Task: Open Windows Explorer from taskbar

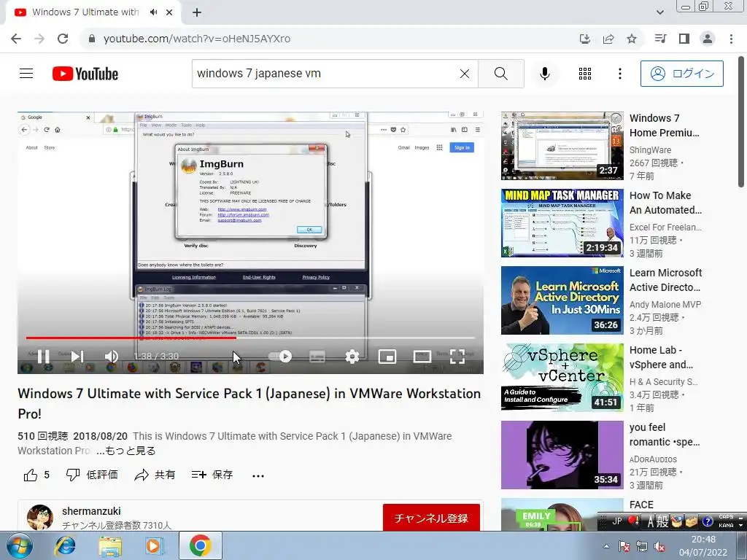Action: click(x=110, y=545)
